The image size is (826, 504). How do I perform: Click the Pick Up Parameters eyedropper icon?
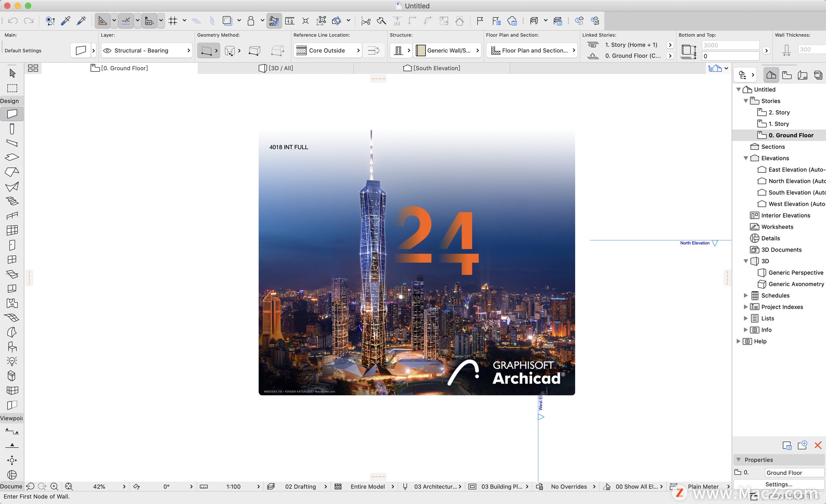pyautogui.click(x=65, y=21)
